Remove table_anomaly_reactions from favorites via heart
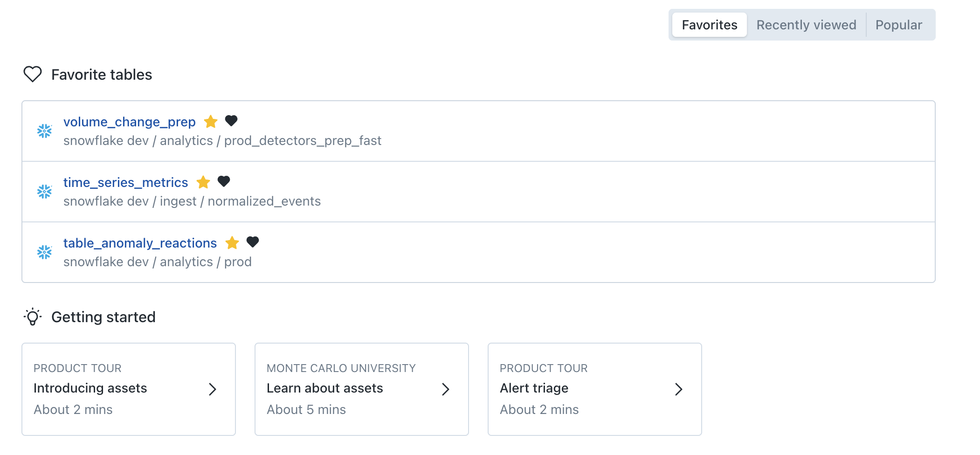This screenshot has height=455, width=980. (x=253, y=242)
